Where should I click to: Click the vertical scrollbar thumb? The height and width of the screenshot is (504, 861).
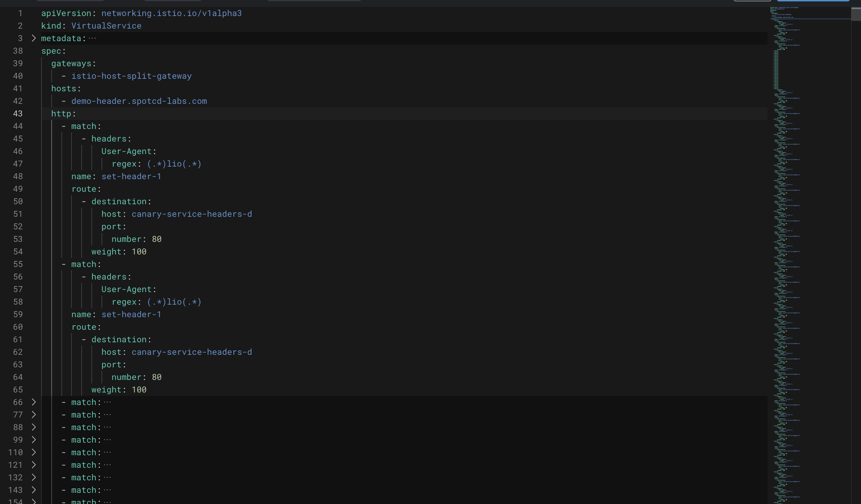coord(856,14)
